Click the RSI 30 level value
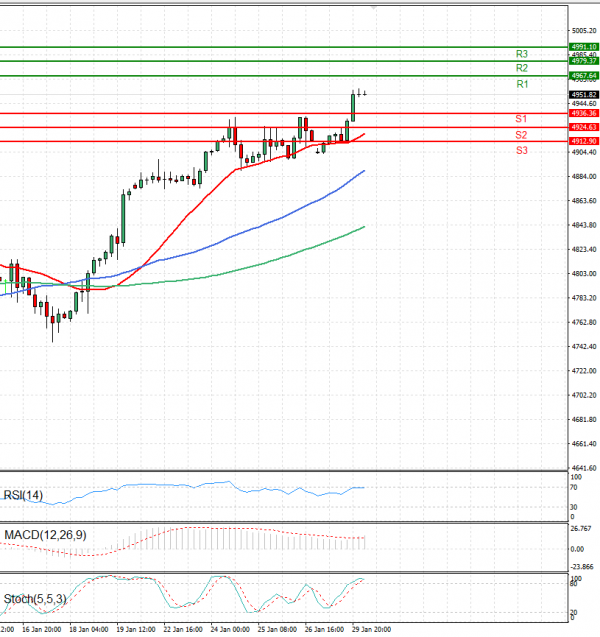Image resolution: width=600 pixels, height=637 pixels. (x=574, y=507)
